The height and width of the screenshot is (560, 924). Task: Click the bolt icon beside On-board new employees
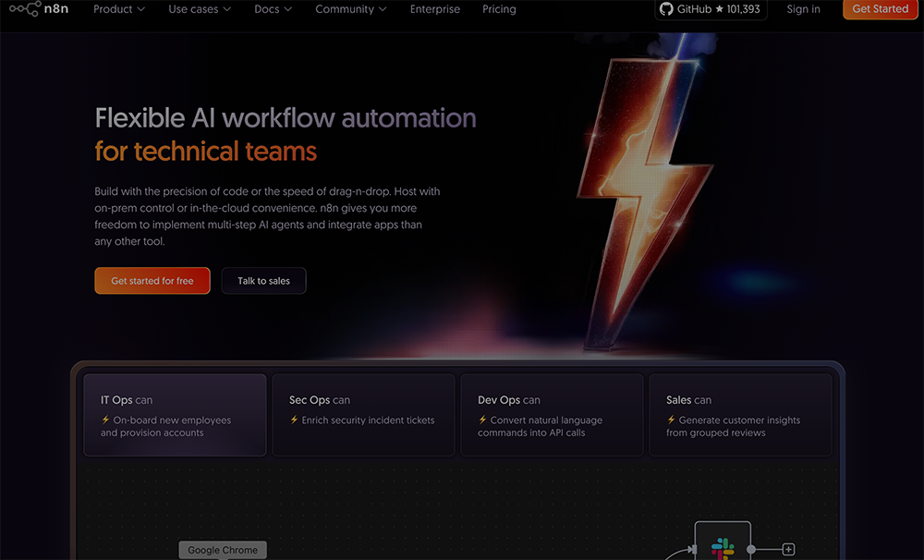[105, 420]
